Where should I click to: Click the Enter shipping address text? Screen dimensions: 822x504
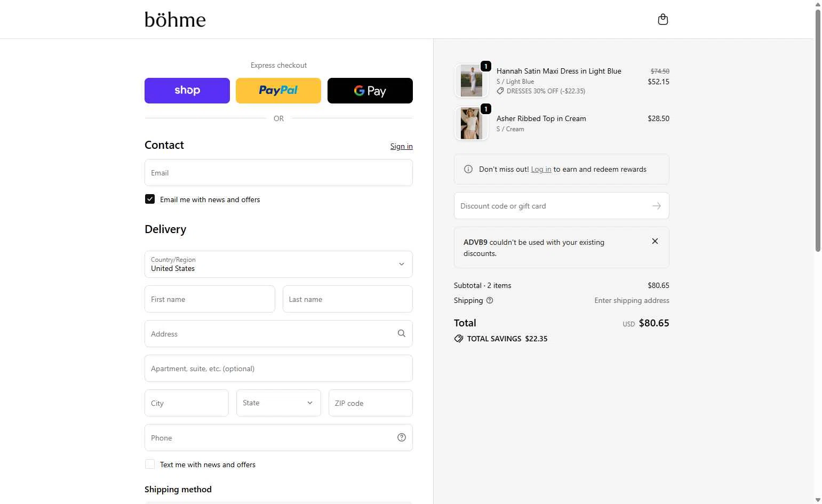pos(632,300)
